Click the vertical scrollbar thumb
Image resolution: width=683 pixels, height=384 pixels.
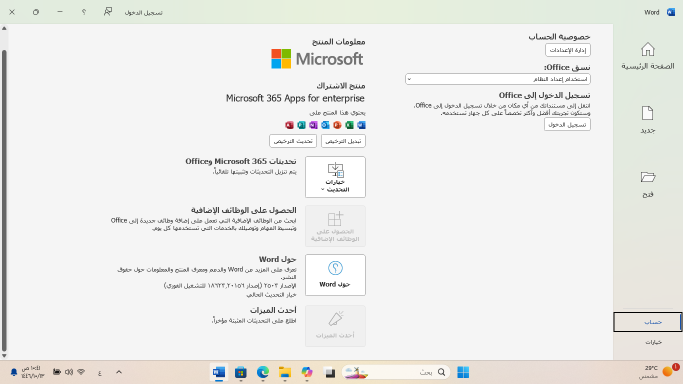tap(4, 200)
